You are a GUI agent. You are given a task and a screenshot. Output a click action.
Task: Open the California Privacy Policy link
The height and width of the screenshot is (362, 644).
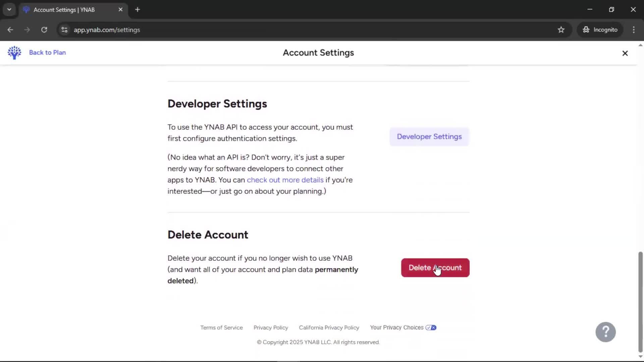click(x=329, y=328)
